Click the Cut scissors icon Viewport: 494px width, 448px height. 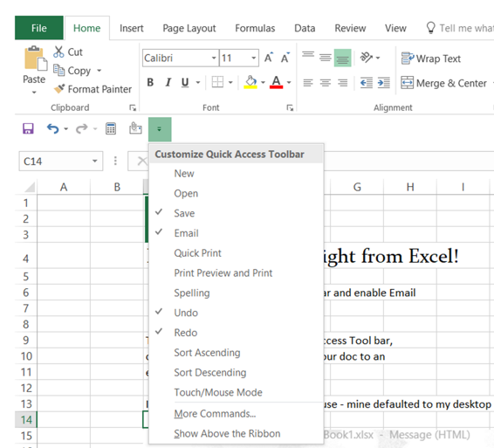[x=58, y=52]
